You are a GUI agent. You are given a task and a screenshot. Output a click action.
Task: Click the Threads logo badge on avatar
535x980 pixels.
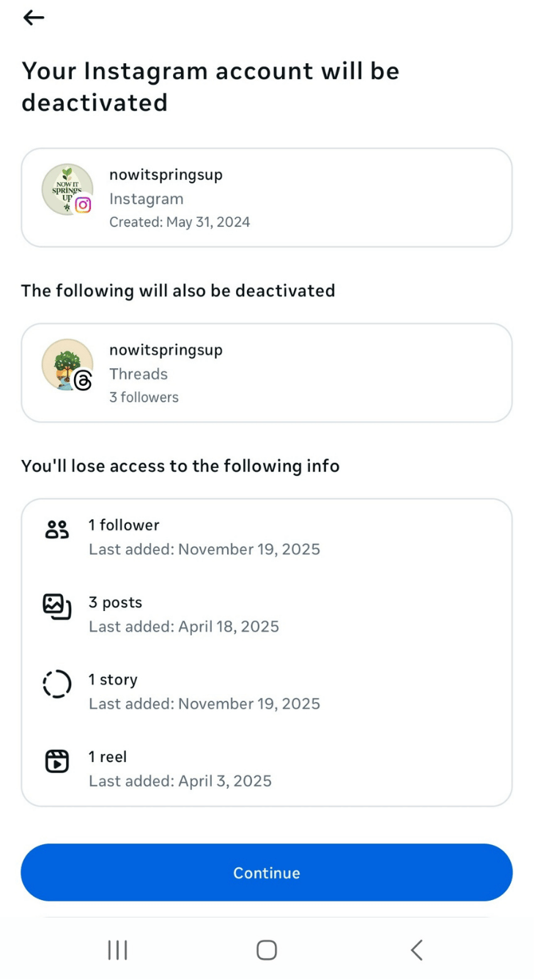(x=84, y=381)
